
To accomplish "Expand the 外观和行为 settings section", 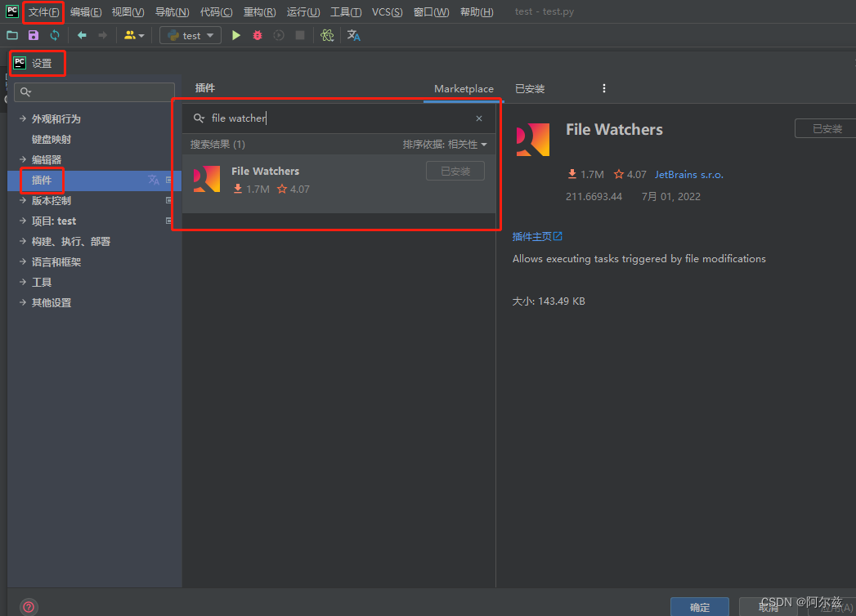I will click(x=22, y=118).
